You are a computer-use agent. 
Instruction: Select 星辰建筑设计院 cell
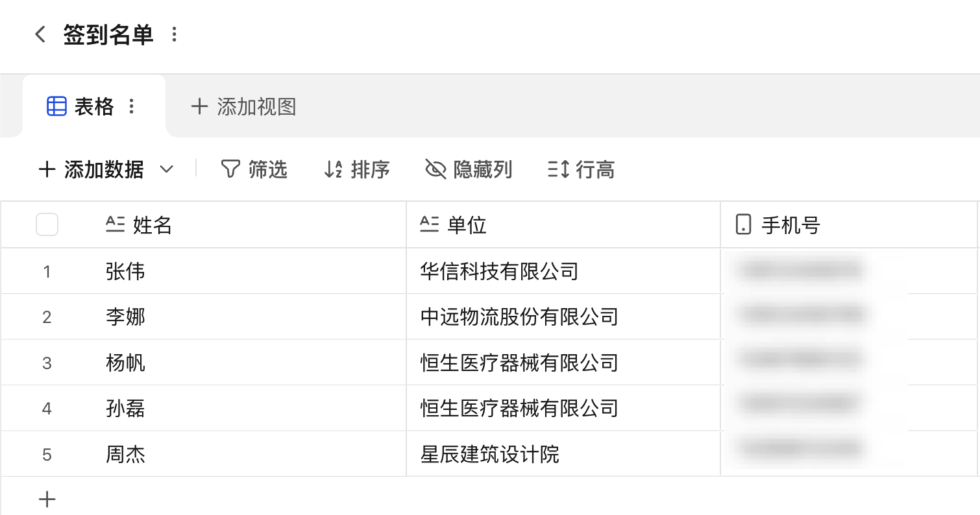(563, 454)
